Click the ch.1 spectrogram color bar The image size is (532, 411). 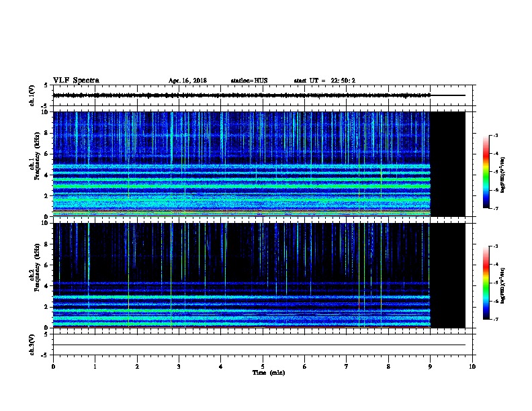tap(486, 172)
